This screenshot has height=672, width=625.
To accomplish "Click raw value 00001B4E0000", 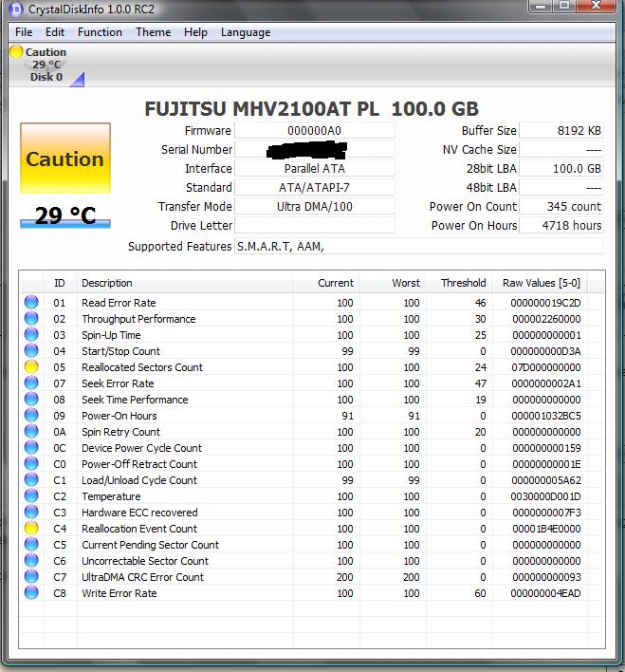I will click(546, 529).
